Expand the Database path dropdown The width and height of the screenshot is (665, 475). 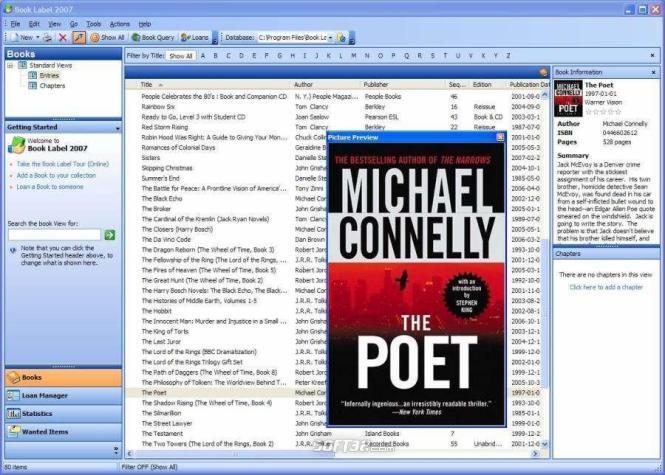pos(330,38)
